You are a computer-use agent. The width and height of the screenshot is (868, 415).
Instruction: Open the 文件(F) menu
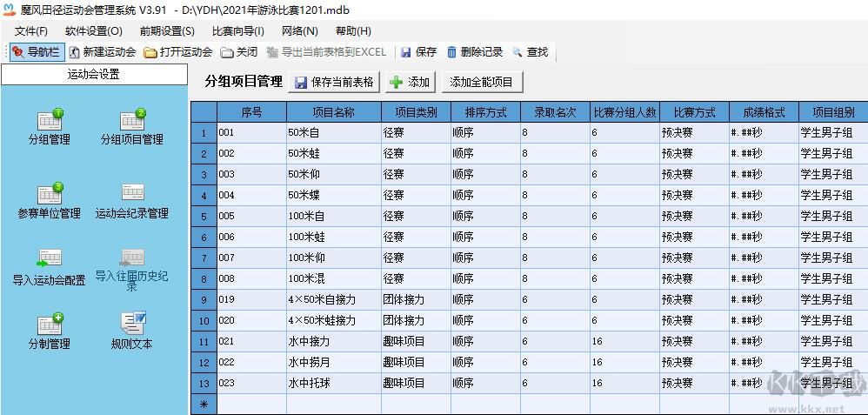click(x=30, y=31)
